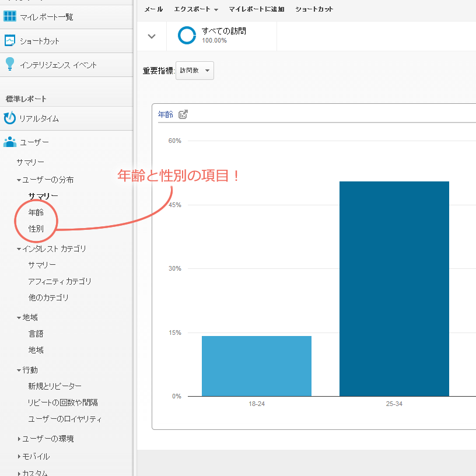
Task: Click the Realtime circular arrow icon
Action: pos(10,118)
